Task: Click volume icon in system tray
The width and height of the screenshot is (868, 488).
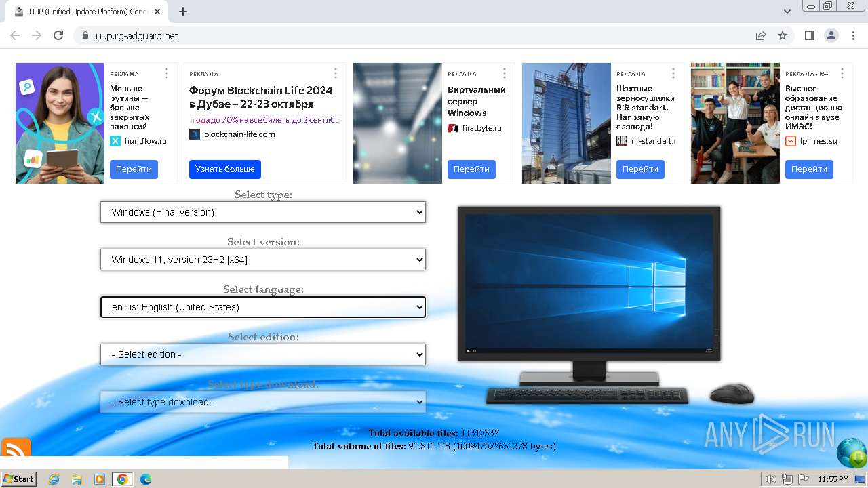Action: [x=770, y=479]
